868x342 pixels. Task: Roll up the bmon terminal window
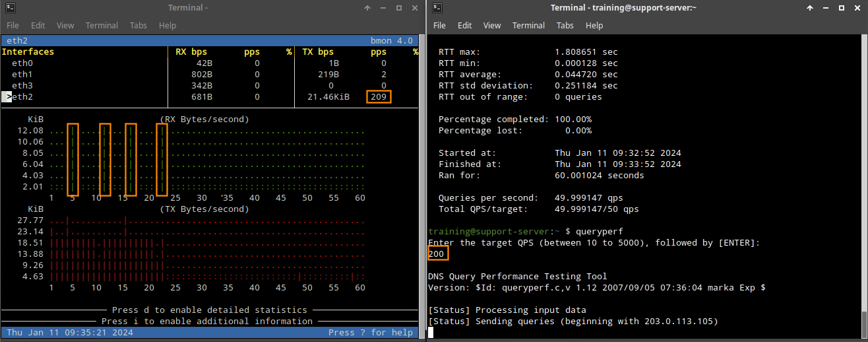tap(367, 8)
